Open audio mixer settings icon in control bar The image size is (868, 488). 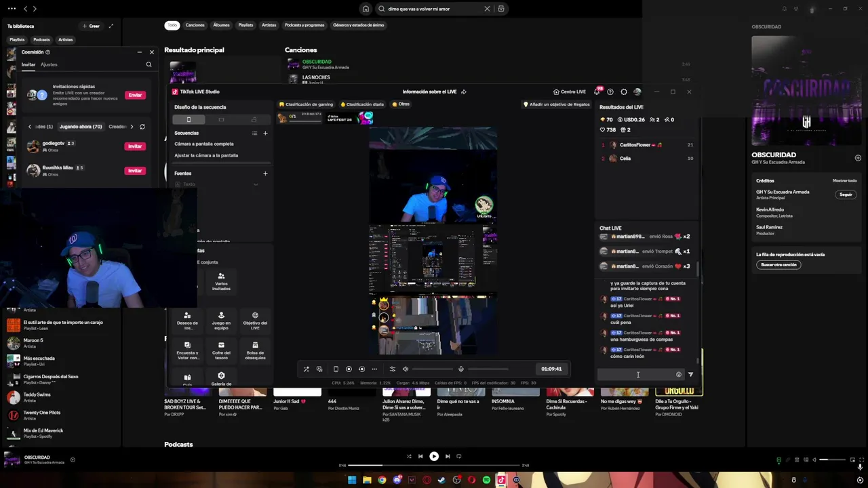coord(392,369)
